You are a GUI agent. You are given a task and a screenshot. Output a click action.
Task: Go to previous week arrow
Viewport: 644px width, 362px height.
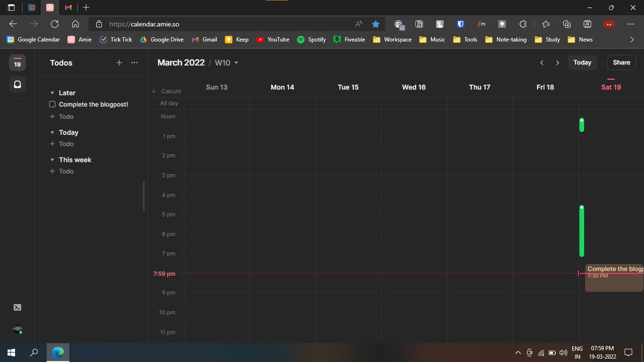541,63
